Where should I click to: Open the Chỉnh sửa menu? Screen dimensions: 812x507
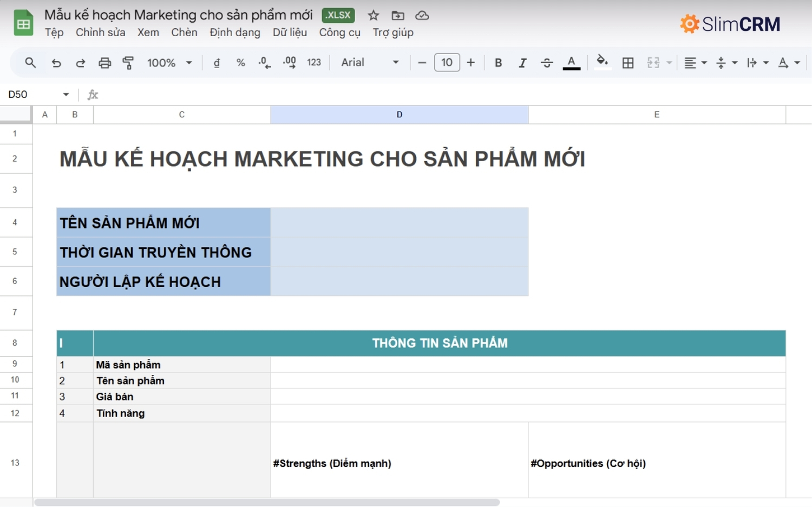100,32
